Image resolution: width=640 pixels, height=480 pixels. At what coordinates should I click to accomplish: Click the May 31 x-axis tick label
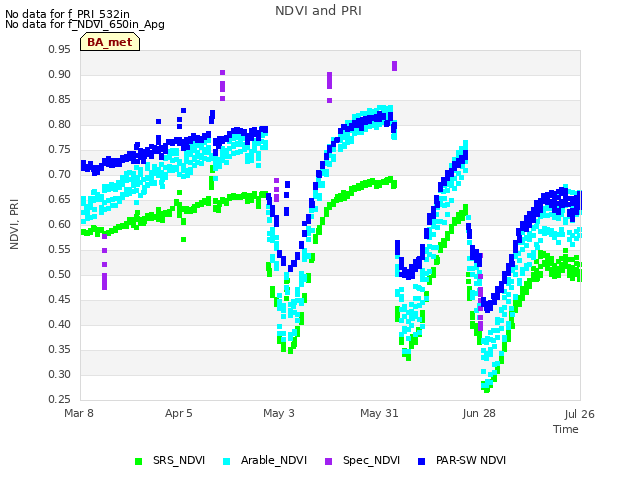379,413
